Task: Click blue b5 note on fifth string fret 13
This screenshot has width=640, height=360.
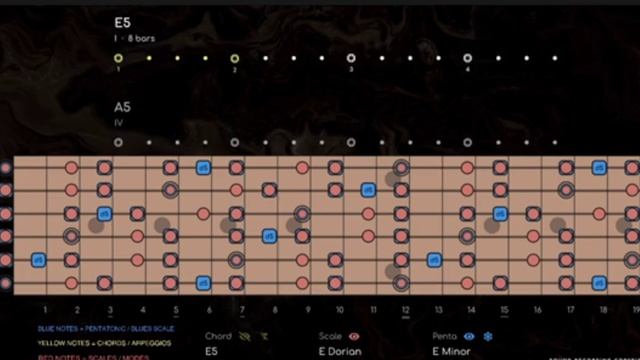Action: (434, 260)
